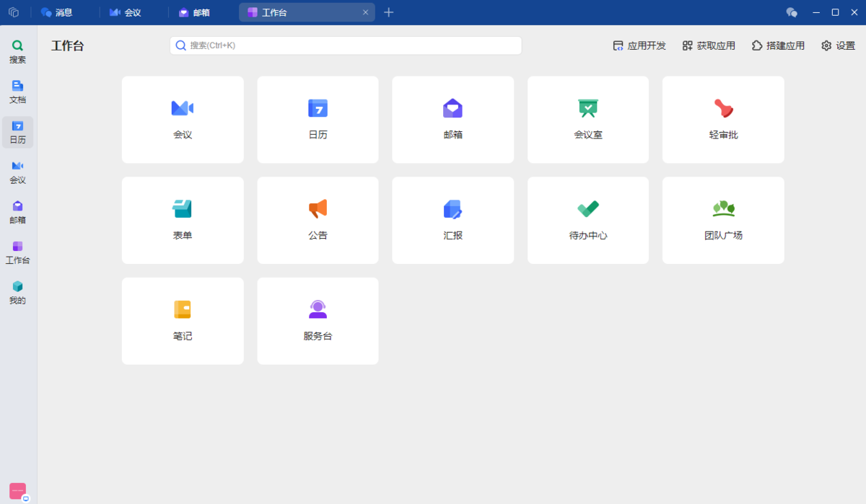Open the 轻审批 approval stamp app

(x=723, y=119)
